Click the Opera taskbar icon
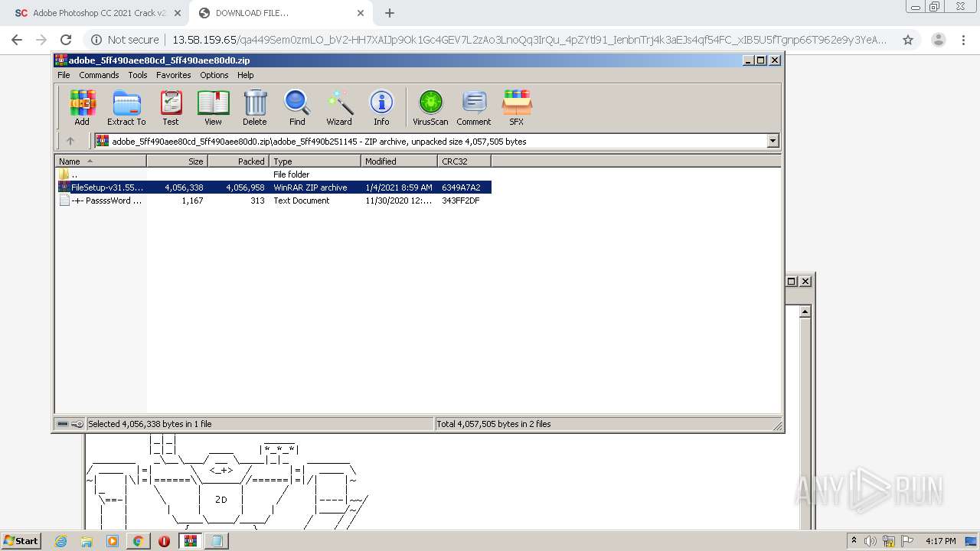 [x=164, y=541]
